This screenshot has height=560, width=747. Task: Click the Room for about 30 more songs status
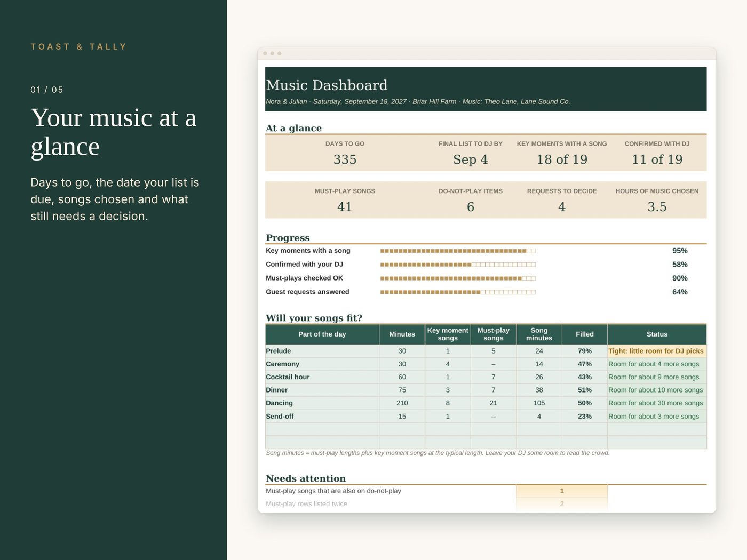[x=656, y=403]
